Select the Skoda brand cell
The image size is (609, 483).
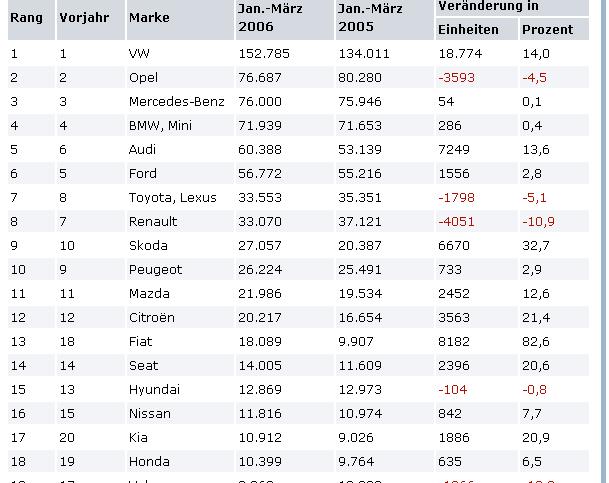coord(148,245)
